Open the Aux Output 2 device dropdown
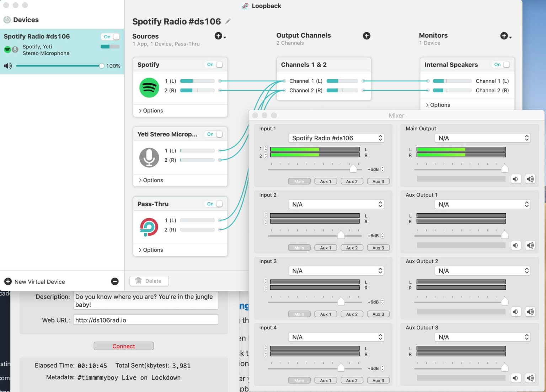 [x=483, y=271]
